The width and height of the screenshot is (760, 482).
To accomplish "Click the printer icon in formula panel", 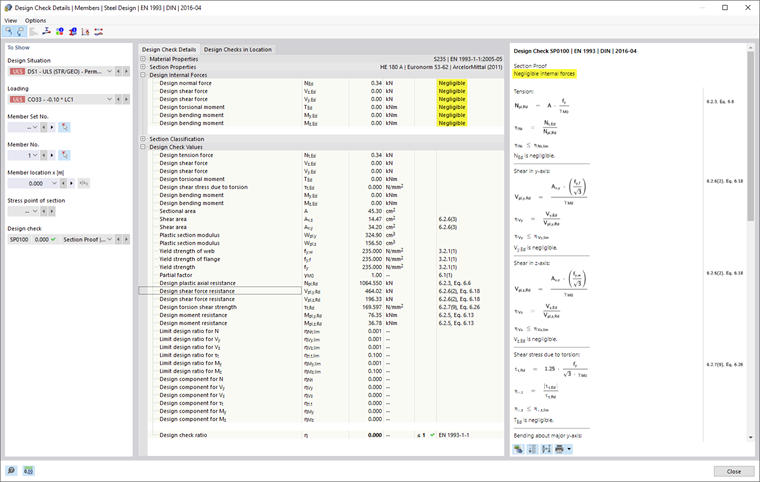I will [559, 449].
